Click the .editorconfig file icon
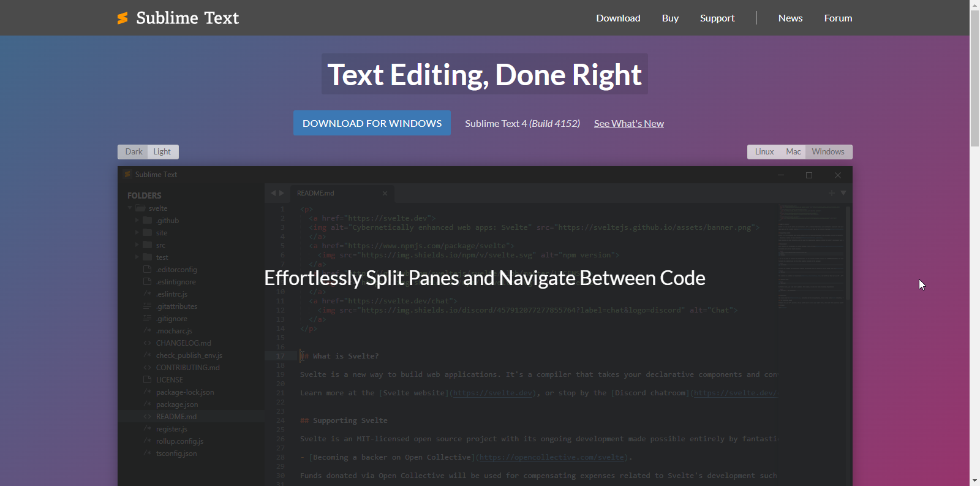980x486 pixels. pyautogui.click(x=147, y=269)
